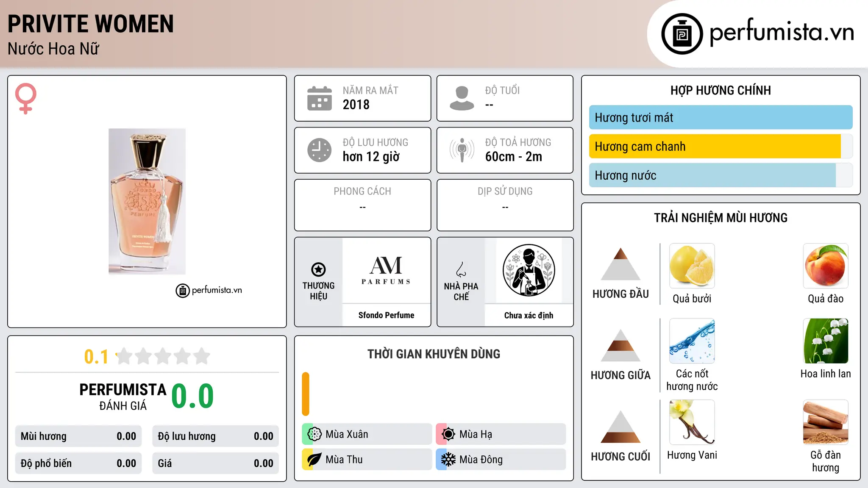Click the DỊP SỬ DỤNG heading
Image resolution: width=868 pixels, height=488 pixels.
click(505, 191)
